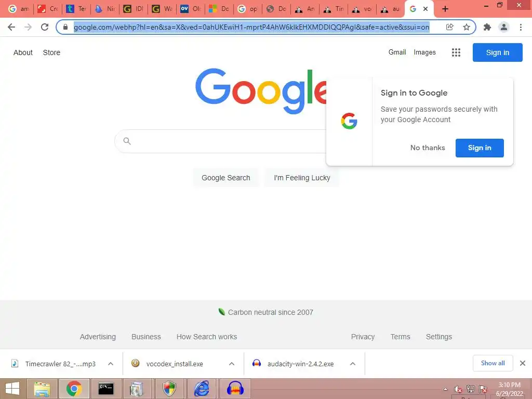Open the Images link
Viewport: 532px width, 399px height.
(424, 52)
